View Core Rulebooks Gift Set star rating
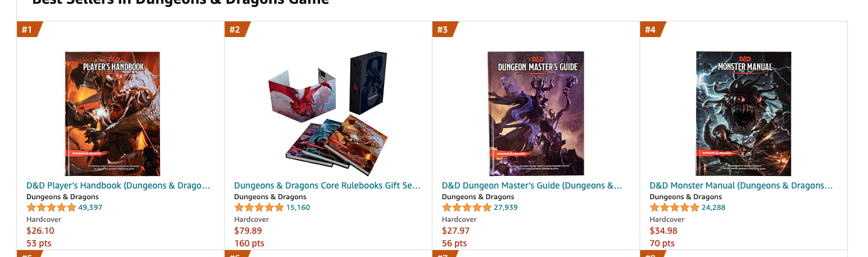 coord(259,207)
